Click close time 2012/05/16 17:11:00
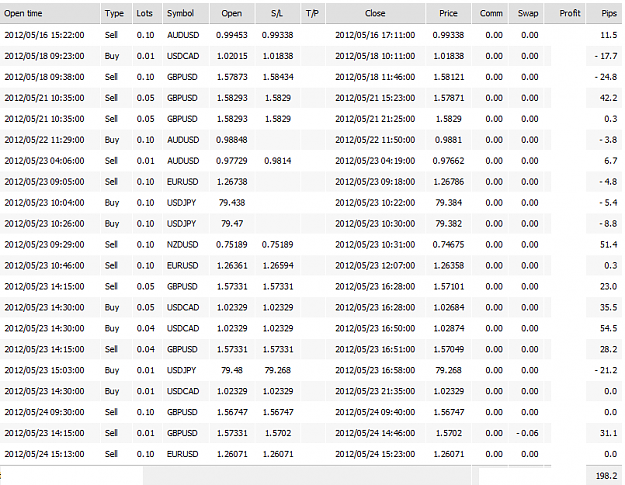The image size is (625, 485). click(375, 35)
